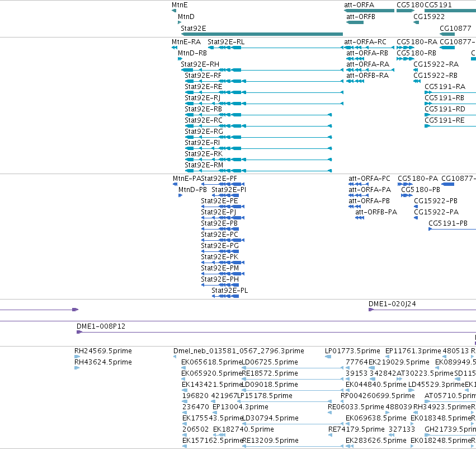The height and width of the screenshot is (449, 476).
Task: Click the Dmel_neb_013581_0567_2796.3prime label
Action: pyautogui.click(x=239, y=351)
